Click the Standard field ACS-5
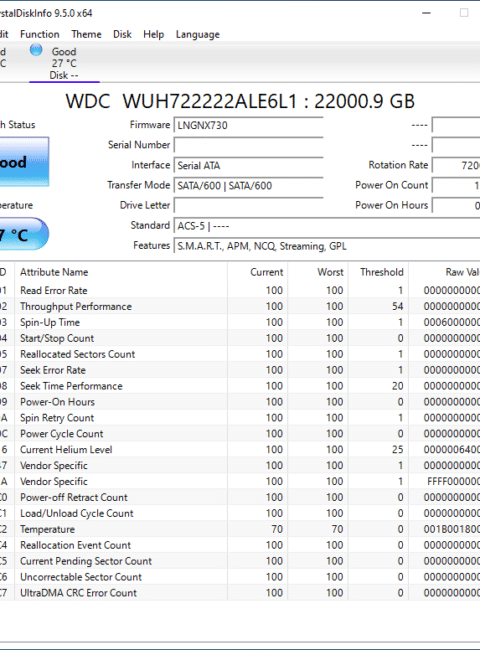 point(327,226)
